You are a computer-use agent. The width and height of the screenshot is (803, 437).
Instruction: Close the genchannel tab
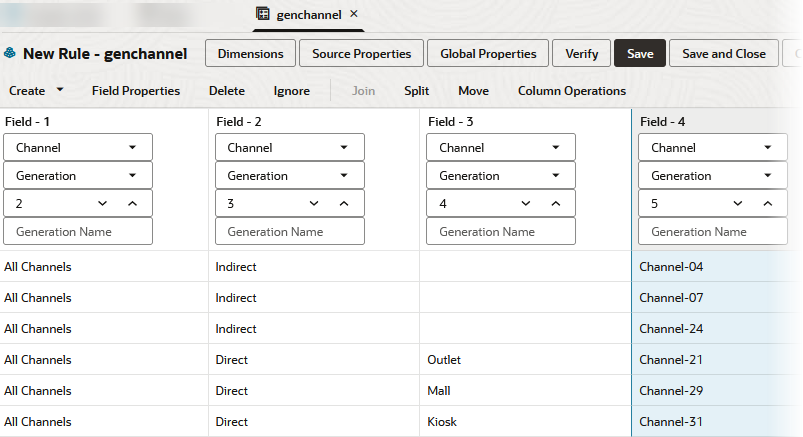(354, 14)
